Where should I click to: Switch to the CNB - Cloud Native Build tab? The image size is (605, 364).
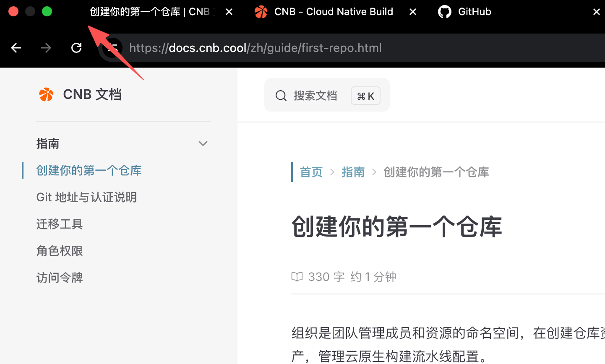[334, 11]
